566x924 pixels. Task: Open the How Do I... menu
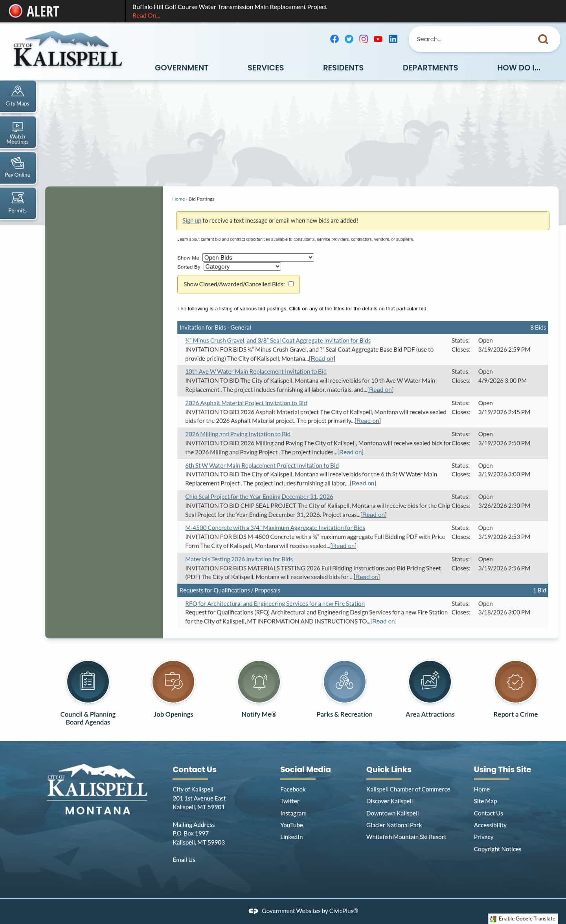[519, 68]
